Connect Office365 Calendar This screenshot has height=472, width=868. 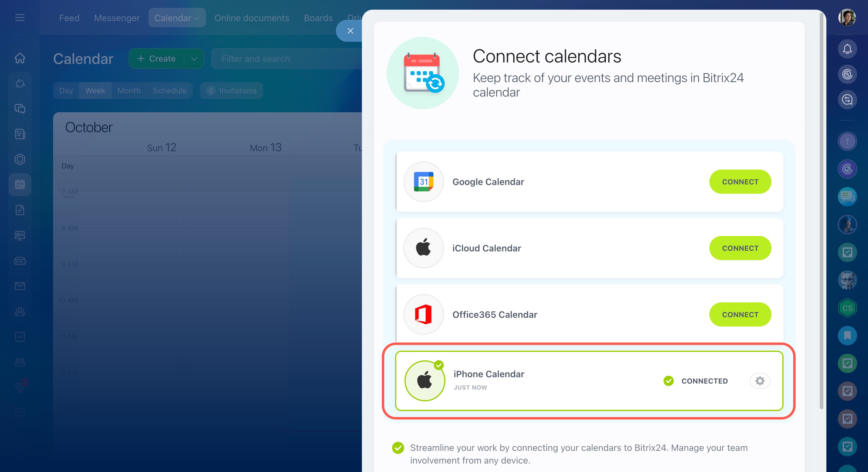click(740, 314)
